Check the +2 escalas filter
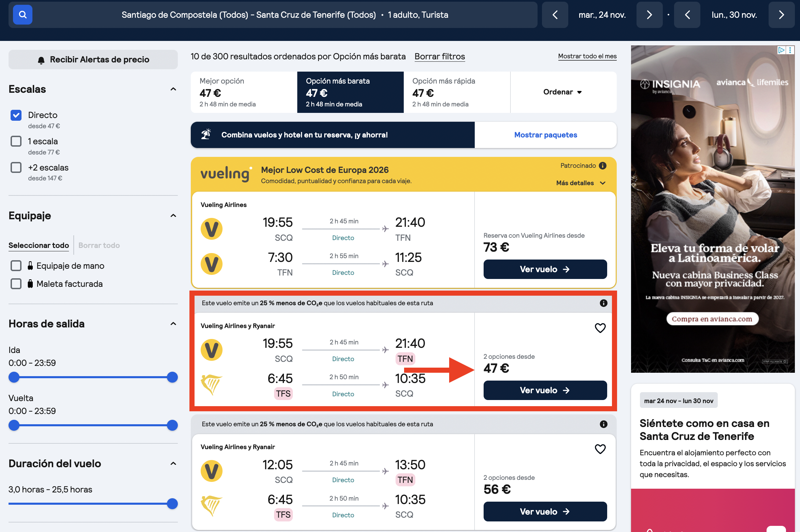800x532 pixels. pyautogui.click(x=16, y=167)
